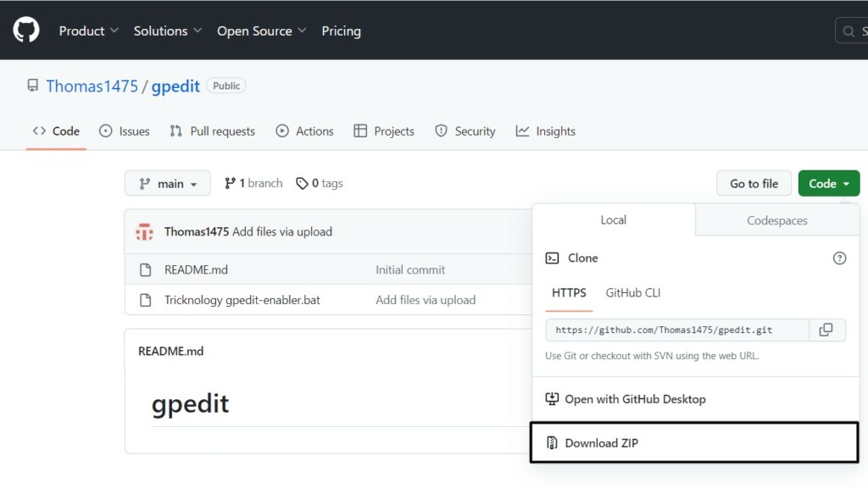Copy the HTTPS clone URL to clipboard
The width and height of the screenshot is (868, 488).
826,330
